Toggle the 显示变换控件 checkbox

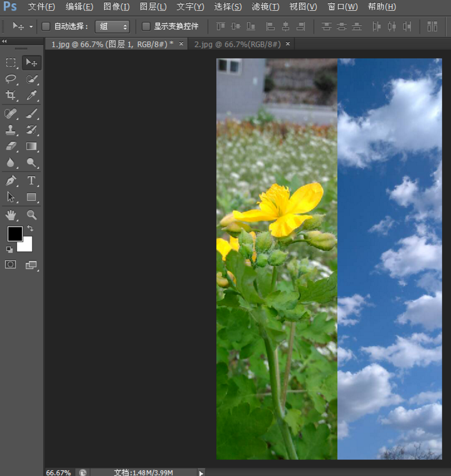146,26
